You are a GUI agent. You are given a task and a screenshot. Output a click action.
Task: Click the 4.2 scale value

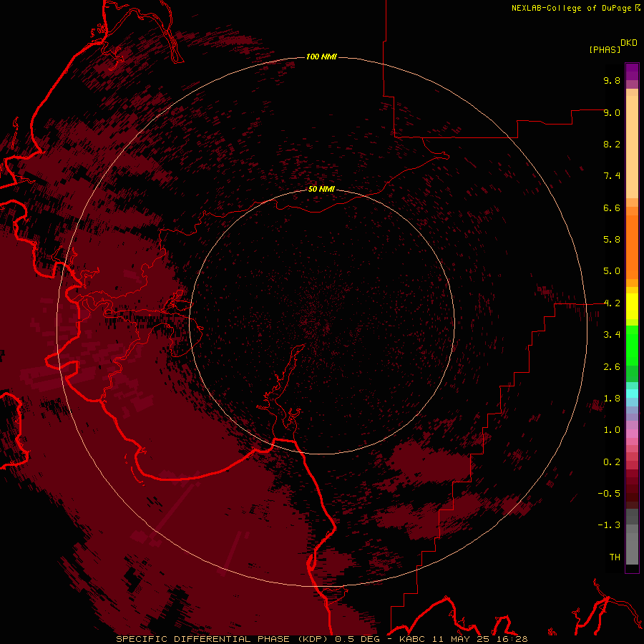[x=612, y=303]
